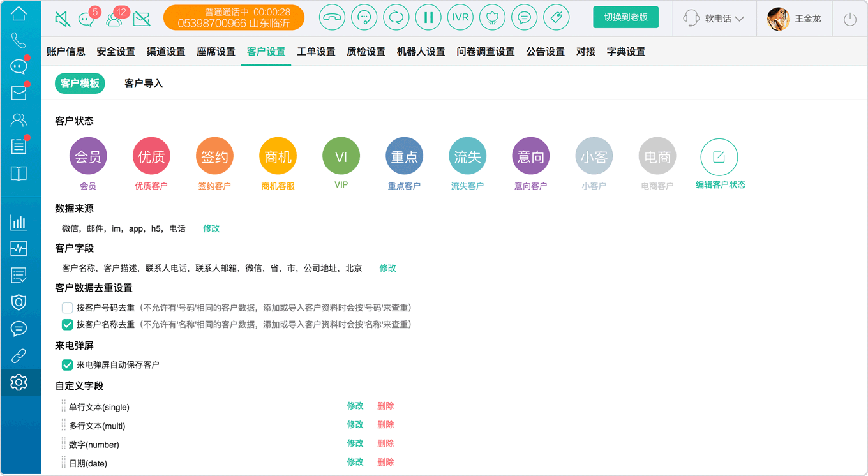Hang up the call with the phone icon

[332, 18]
